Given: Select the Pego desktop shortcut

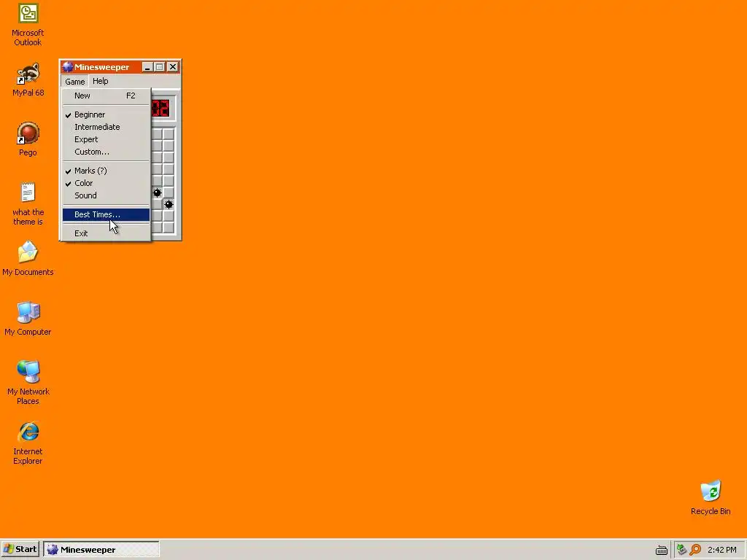Looking at the screenshot, I should [28, 139].
